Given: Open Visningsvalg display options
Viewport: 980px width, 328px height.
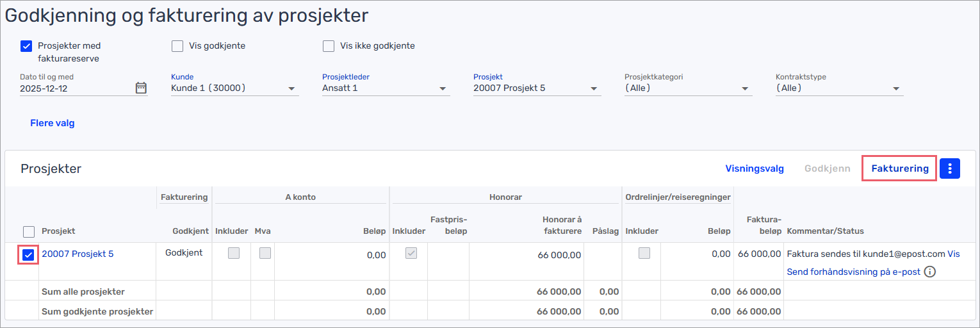Looking at the screenshot, I should click(x=754, y=168).
